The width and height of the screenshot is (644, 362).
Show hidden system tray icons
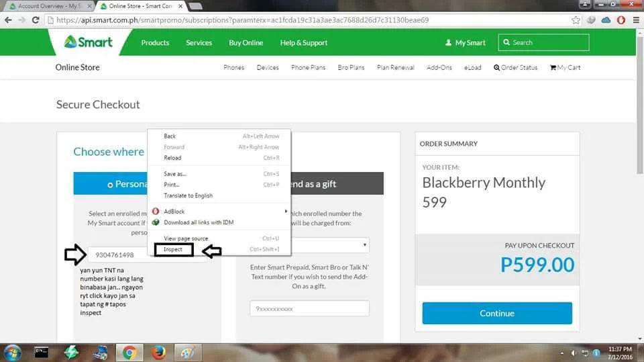[x=562, y=353]
